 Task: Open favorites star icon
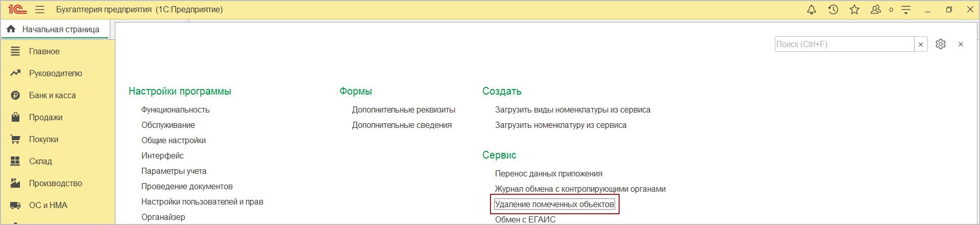(x=854, y=10)
